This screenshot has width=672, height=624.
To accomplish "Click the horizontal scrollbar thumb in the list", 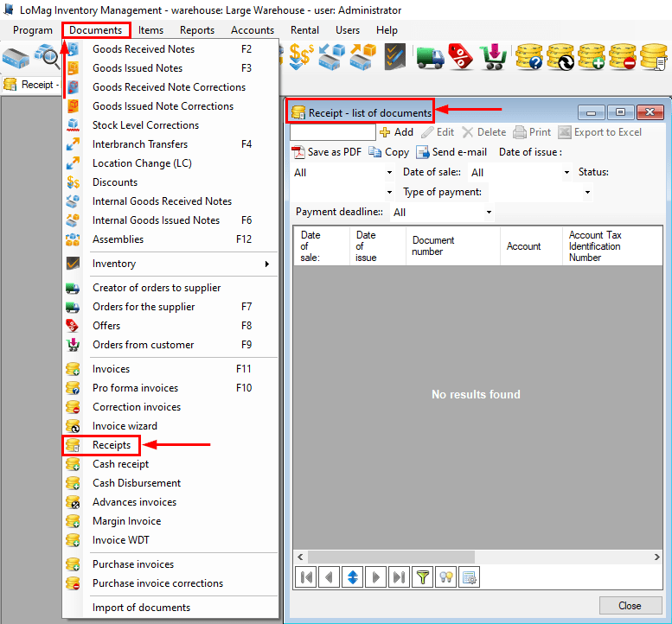I will (391, 557).
